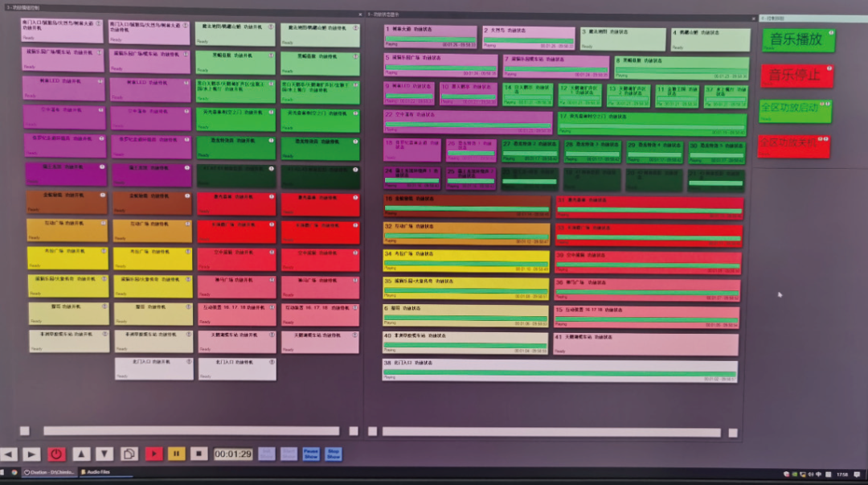The height and width of the screenshot is (485, 868).
Task: Click the yellow pause button
Action: [177, 454]
